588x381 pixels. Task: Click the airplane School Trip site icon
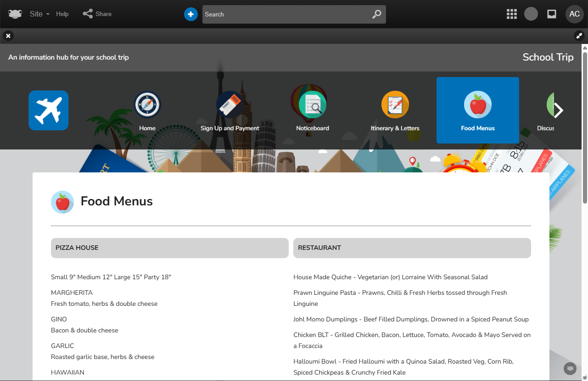coord(49,110)
